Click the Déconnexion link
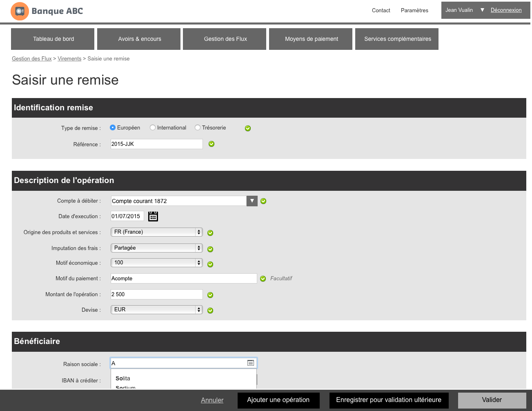This screenshot has height=411, width=532. [x=506, y=10]
